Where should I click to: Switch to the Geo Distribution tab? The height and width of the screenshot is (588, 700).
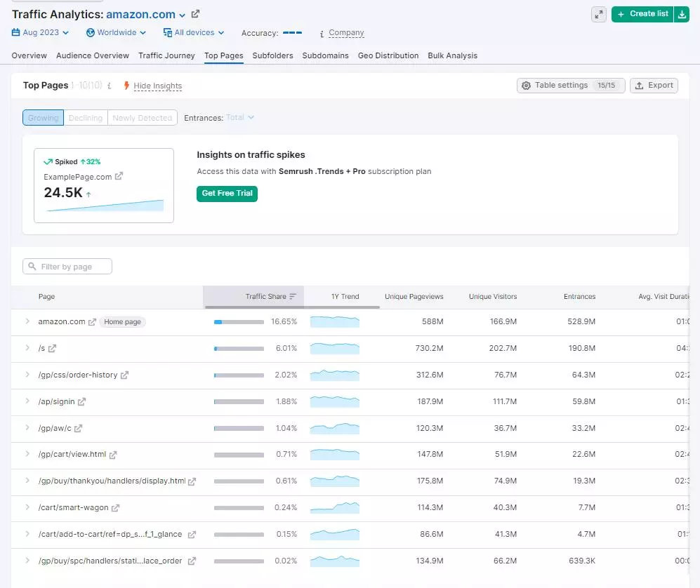pyautogui.click(x=388, y=55)
